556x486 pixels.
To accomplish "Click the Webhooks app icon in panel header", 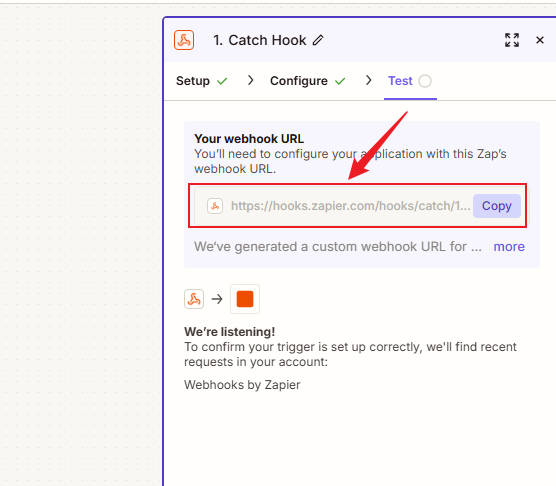I will pos(184,40).
